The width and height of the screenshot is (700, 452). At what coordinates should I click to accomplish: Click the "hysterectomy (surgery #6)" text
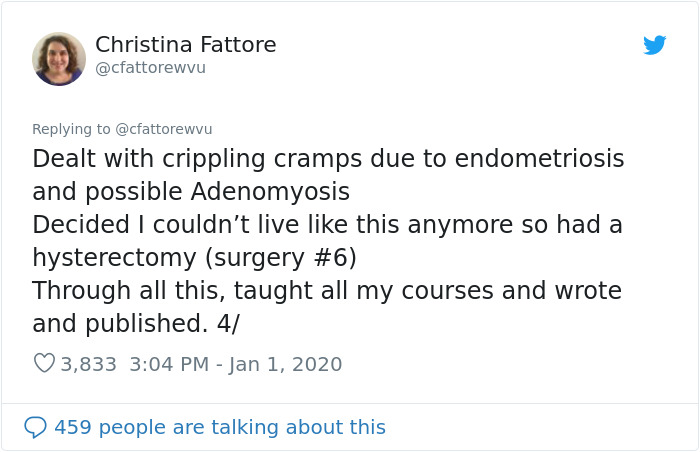pyautogui.click(x=194, y=257)
